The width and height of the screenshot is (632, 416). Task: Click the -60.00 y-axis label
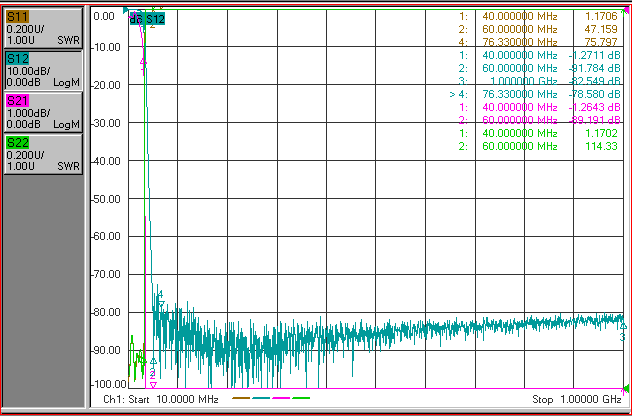[x=106, y=236]
